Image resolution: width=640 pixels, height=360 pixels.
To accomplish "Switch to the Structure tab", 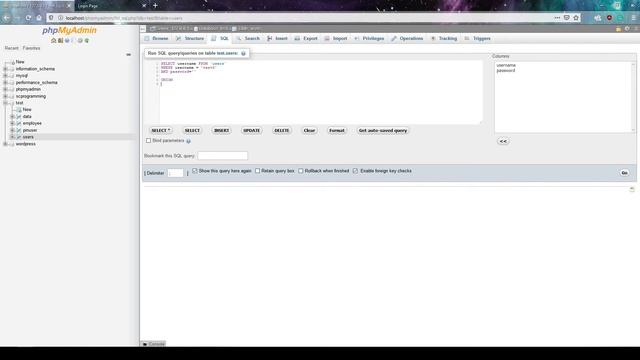I will (x=190, y=38).
